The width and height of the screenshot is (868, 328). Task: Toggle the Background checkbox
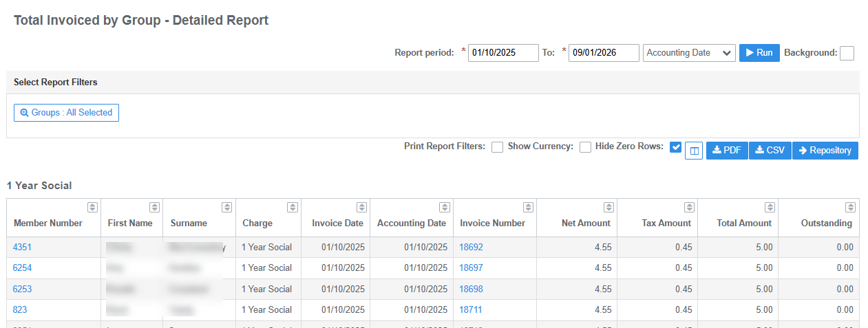click(847, 53)
